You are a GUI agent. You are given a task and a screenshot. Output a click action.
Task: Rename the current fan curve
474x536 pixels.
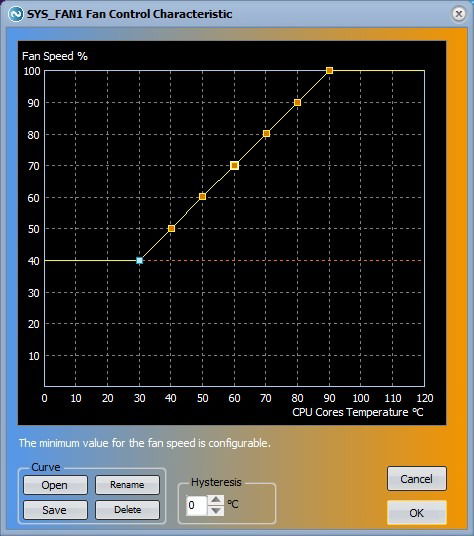click(x=127, y=485)
